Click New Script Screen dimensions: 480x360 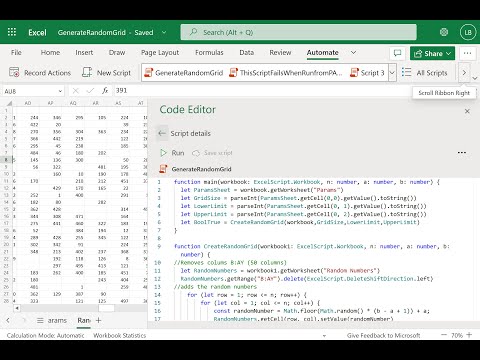coord(107,73)
